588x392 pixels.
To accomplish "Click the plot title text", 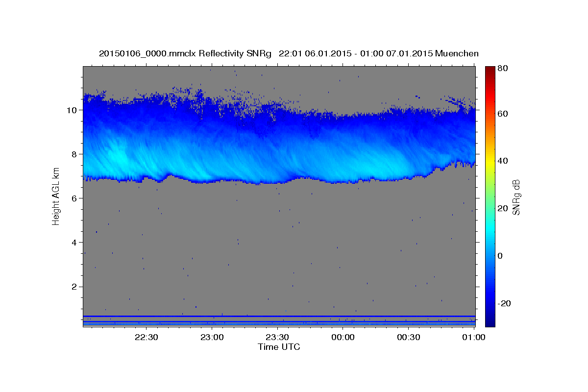I will 289,53.
